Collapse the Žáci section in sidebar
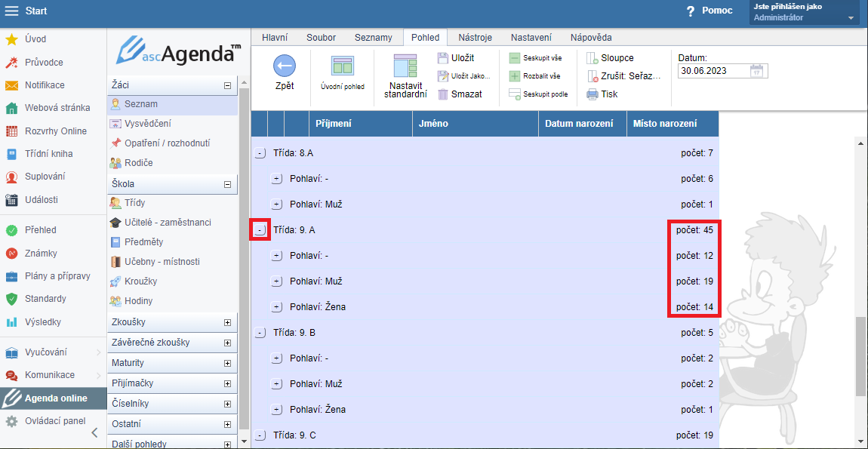Image resolution: width=868 pixels, height=449 pixels. pos(227,86)
